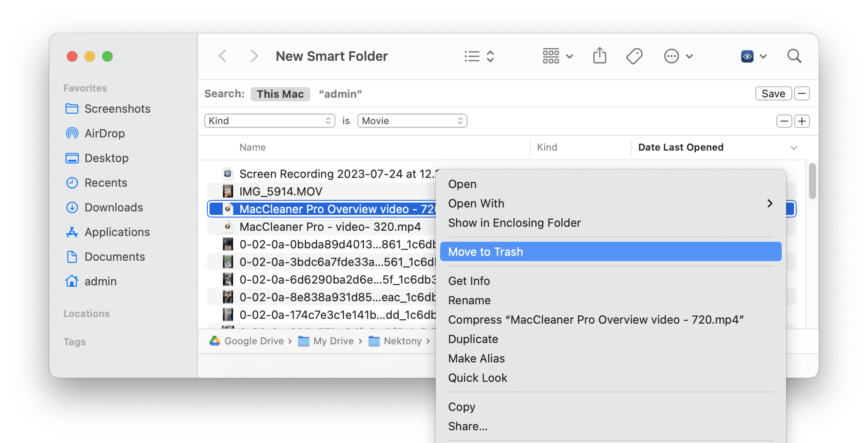Open the Nektony folder in the path bar
The height and width of the screenshot is (443, 868).
tap(402, 341)
